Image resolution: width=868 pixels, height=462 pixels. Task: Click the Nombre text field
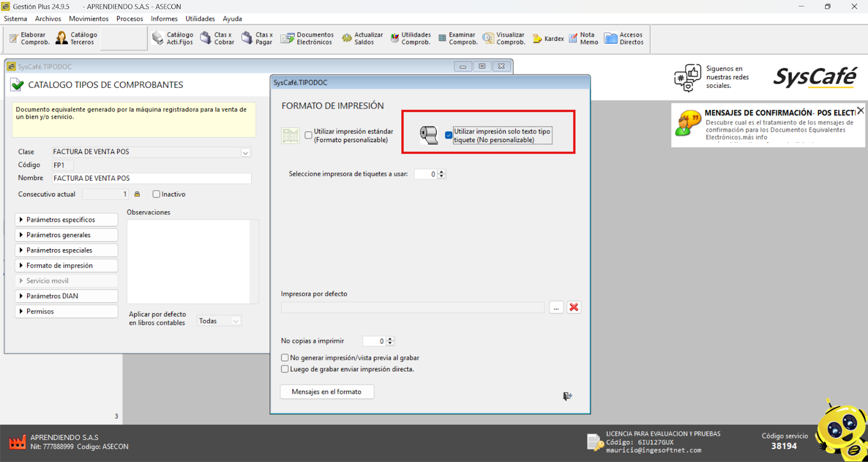(x=151, y=179)
